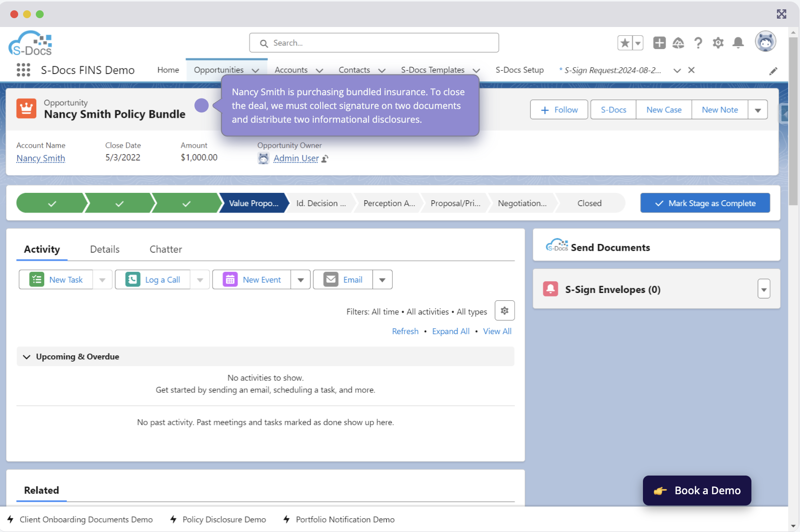The width and height of the screenshot is (800, 532).
Task: Open the Admin User owner link
Action: pyautogui.click(x=296, y=159)
